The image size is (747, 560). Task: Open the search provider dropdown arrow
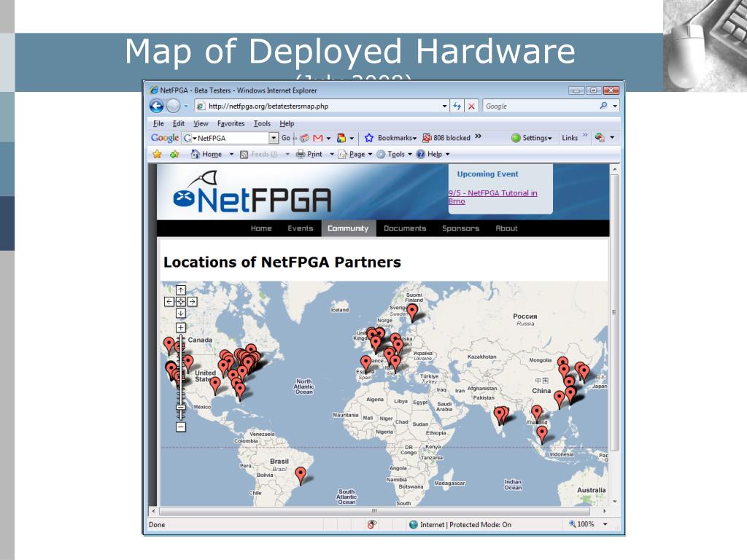point(614,106)
